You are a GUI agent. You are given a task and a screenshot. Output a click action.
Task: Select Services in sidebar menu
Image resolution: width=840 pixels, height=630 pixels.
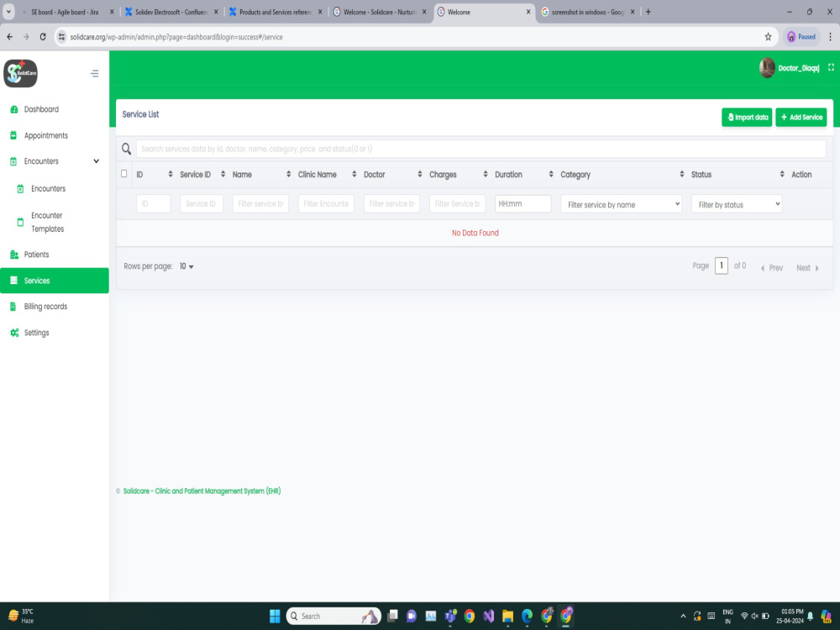pos(54,281)
